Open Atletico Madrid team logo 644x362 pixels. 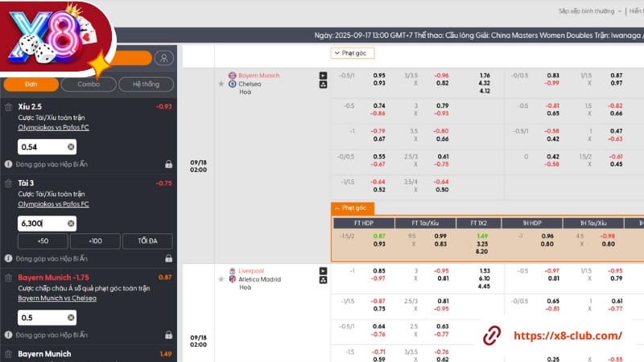pos(233,279)
